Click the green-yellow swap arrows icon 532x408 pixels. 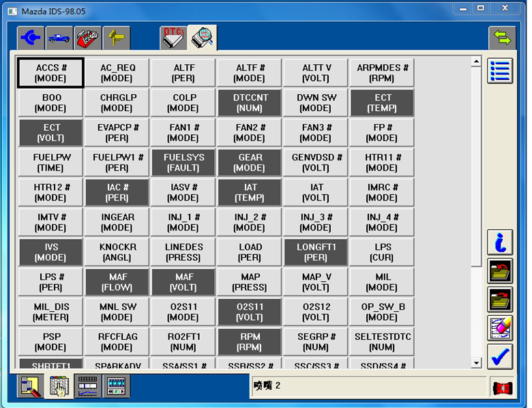pyautogui.click(x=502, y=38)
